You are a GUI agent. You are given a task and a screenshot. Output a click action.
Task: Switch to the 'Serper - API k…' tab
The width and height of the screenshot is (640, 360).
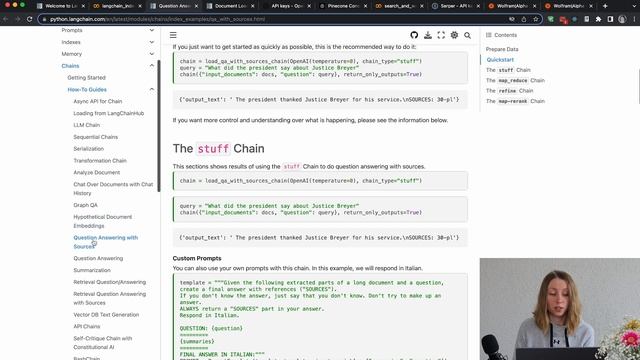[x=456, y=6]
